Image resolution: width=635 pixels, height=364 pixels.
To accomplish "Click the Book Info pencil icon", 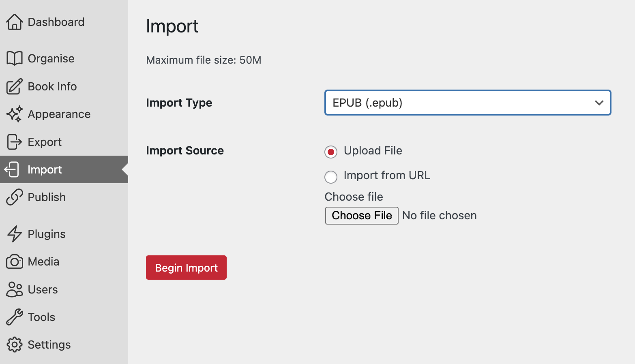I will (x=15, y=86).
